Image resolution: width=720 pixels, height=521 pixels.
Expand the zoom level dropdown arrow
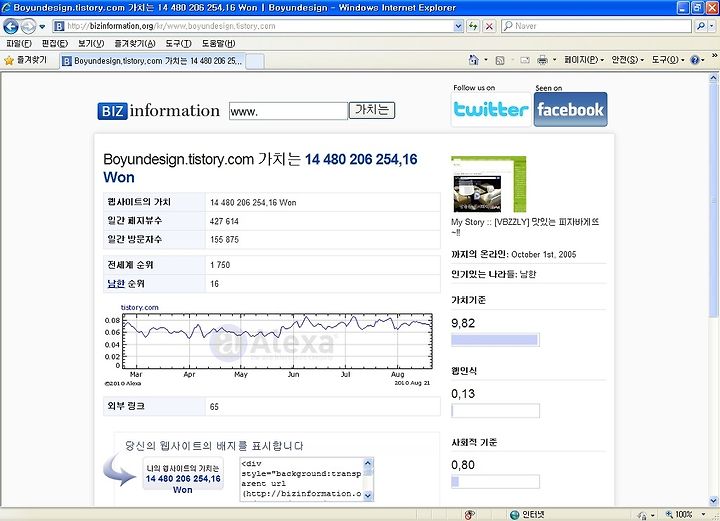click(703, 515)
